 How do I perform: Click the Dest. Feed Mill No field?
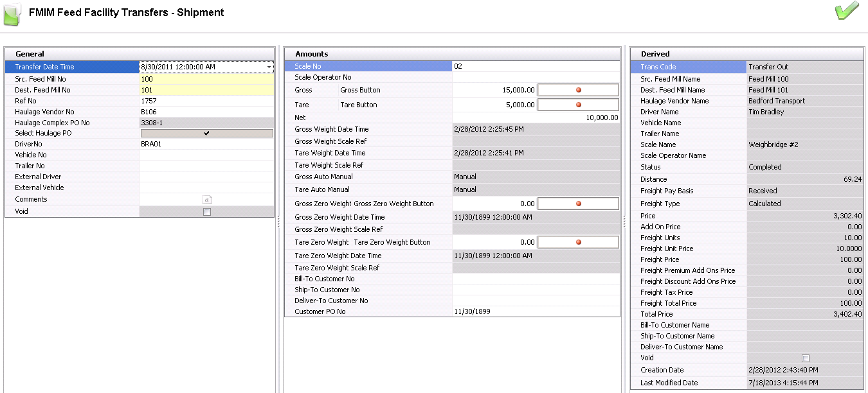point(206,90)
